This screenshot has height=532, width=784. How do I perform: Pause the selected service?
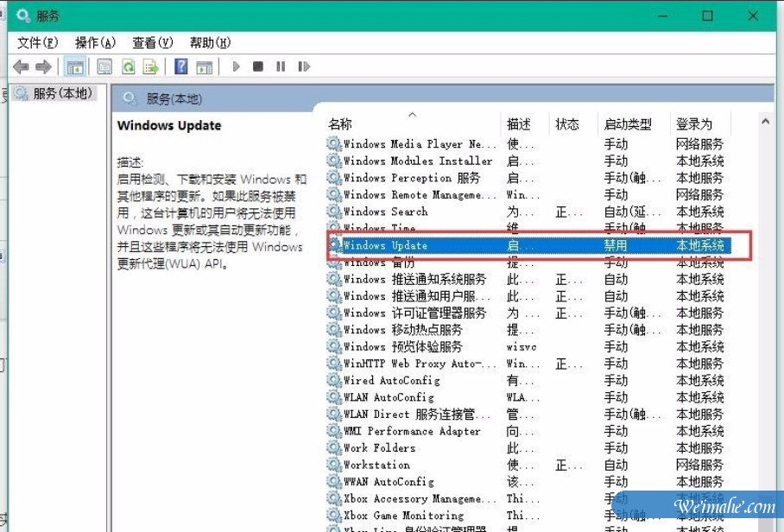point(278,66)
